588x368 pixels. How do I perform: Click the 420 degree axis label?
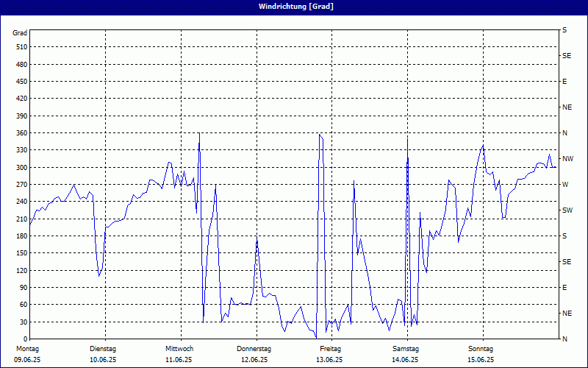coord(22,99)
